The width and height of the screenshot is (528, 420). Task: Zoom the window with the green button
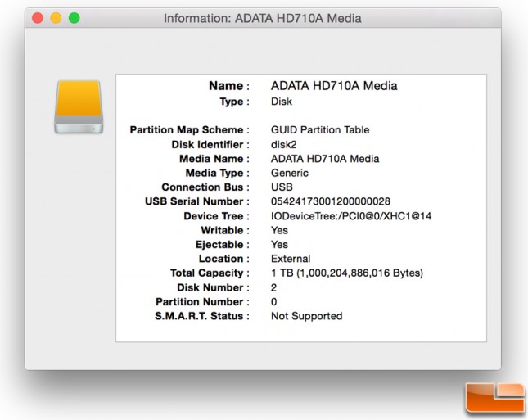[74, 18]
